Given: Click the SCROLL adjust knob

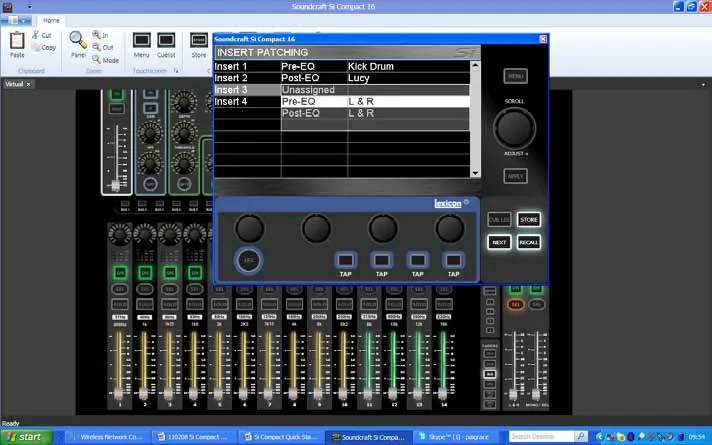Looking at the screenshot, I should click(514, 128).
